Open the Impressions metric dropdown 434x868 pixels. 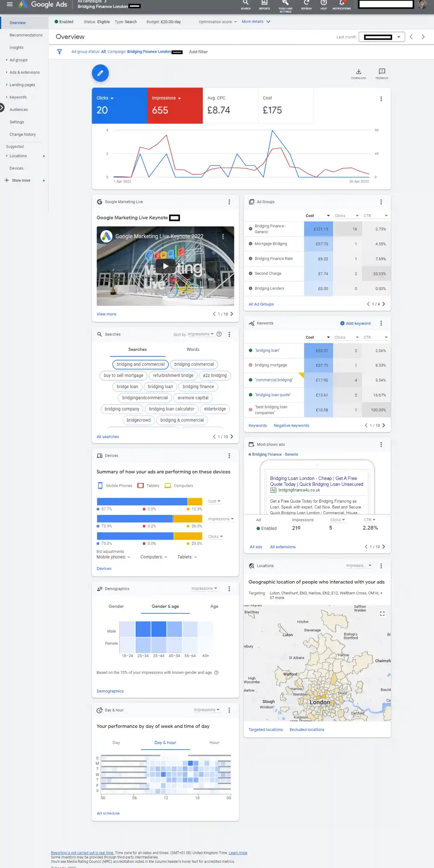(x=166, y=98)
